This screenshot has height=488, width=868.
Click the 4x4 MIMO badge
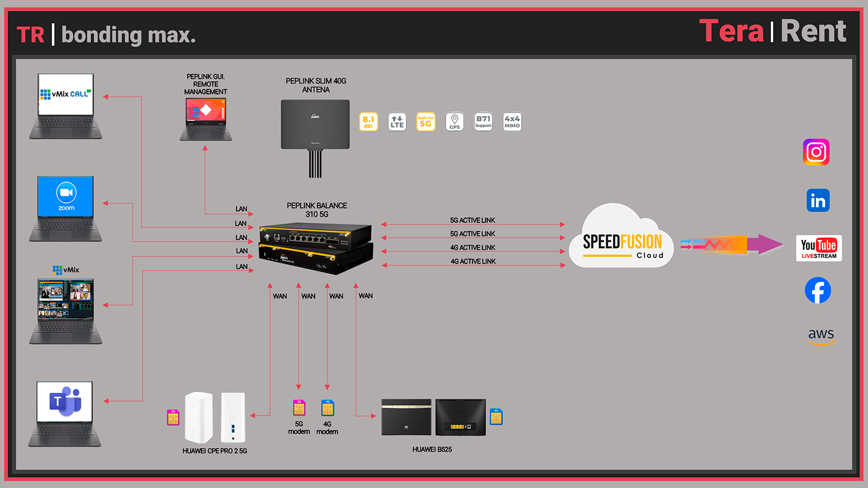tap(512, 121)
